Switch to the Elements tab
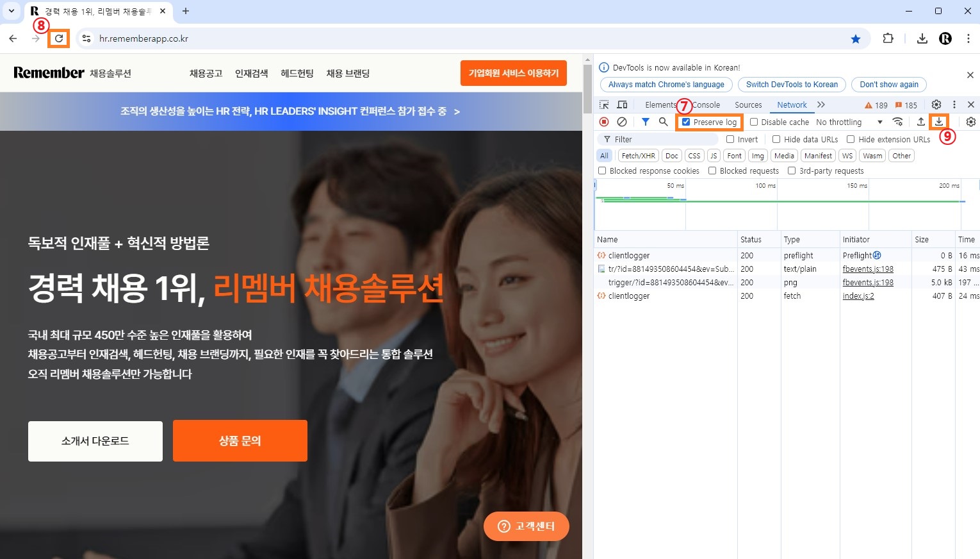 pyautogui.click(x=660, y=105)
